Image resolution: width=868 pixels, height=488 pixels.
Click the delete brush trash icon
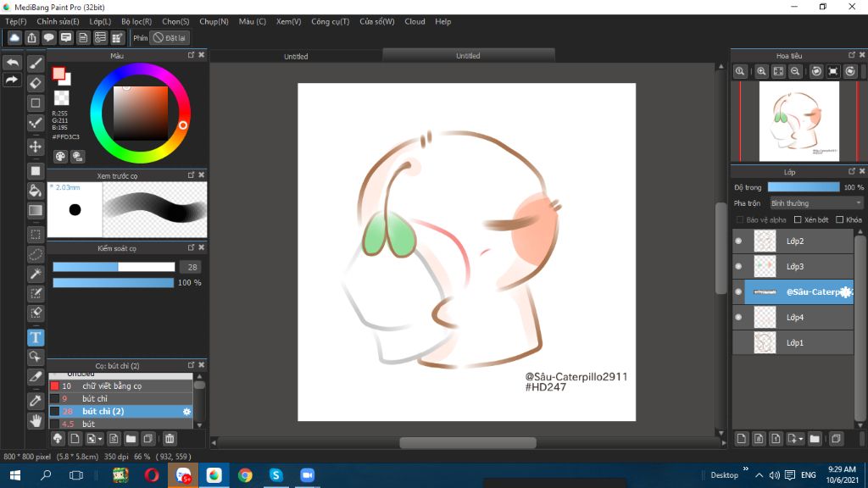pos(170,439)
